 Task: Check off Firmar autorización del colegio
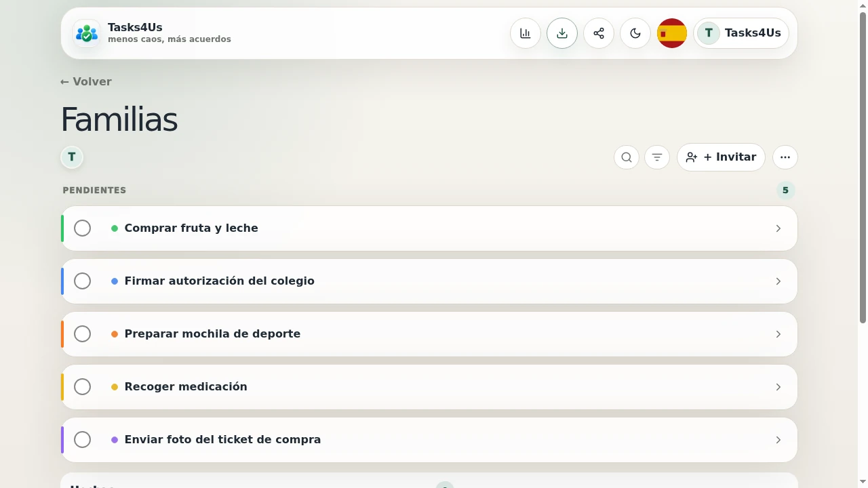click(82, 281)
